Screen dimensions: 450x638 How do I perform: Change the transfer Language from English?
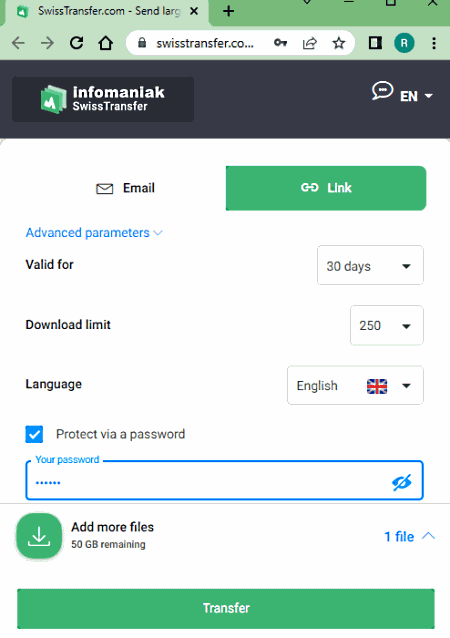[x=355, y=385]
